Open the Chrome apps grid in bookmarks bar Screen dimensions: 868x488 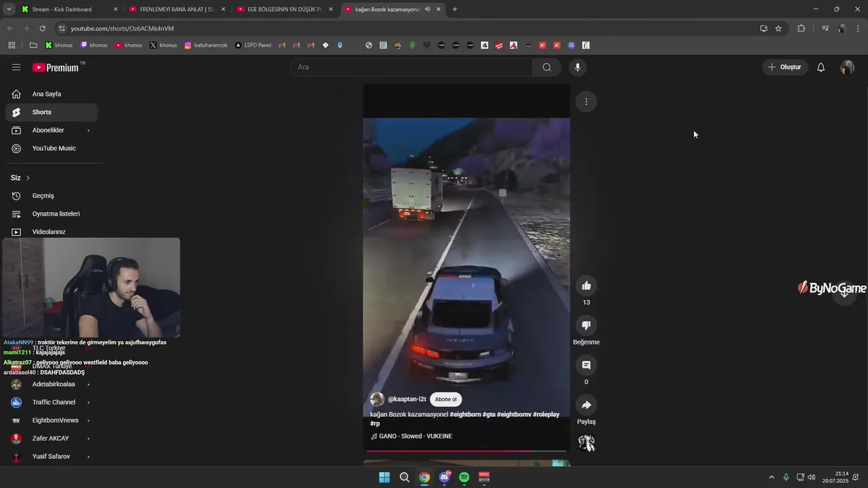(x=12, y=45)
